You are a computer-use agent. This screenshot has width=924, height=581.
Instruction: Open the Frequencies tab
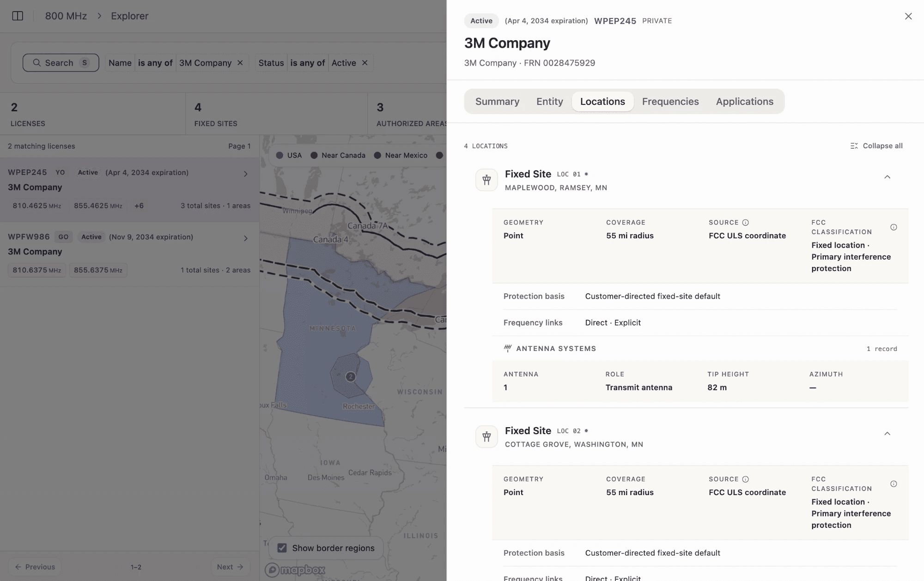pyautogui.click(x=670, y=102)
